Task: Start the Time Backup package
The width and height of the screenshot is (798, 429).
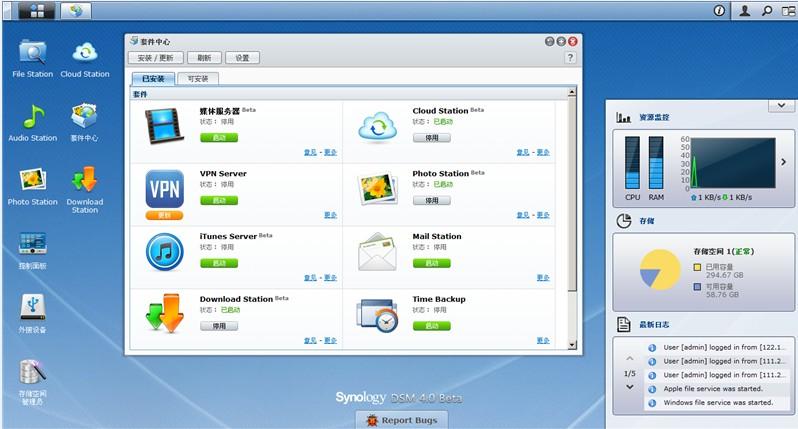Action: coord(432,326)
